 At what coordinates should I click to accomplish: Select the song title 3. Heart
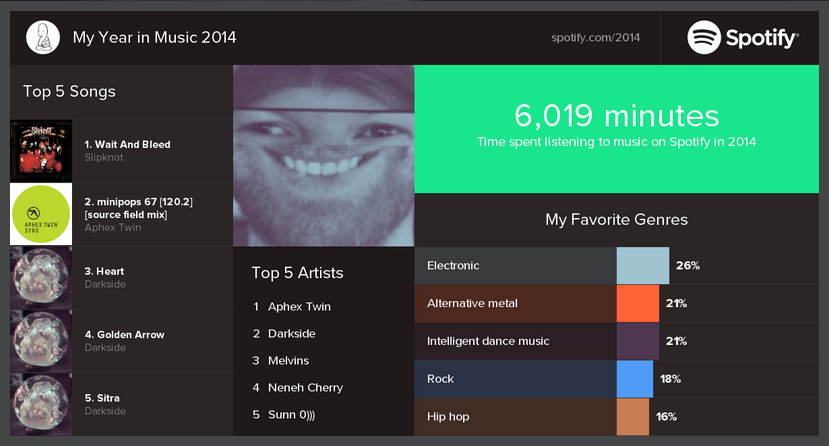click(x=104, y=271)
